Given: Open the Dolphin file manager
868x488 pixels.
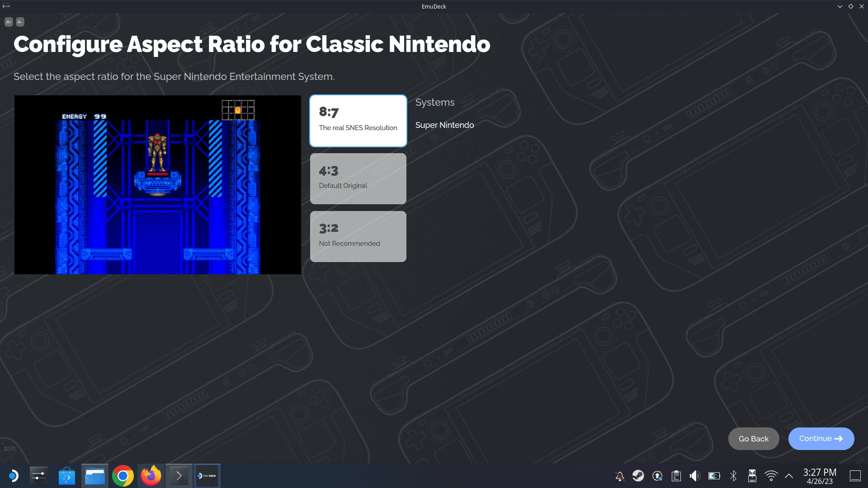Looking at the screenshot, I should pos(95,476).
